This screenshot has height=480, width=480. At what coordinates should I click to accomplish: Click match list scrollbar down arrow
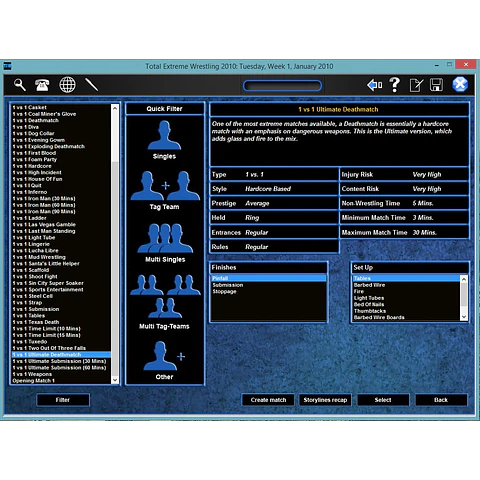(x=115, y=380)
